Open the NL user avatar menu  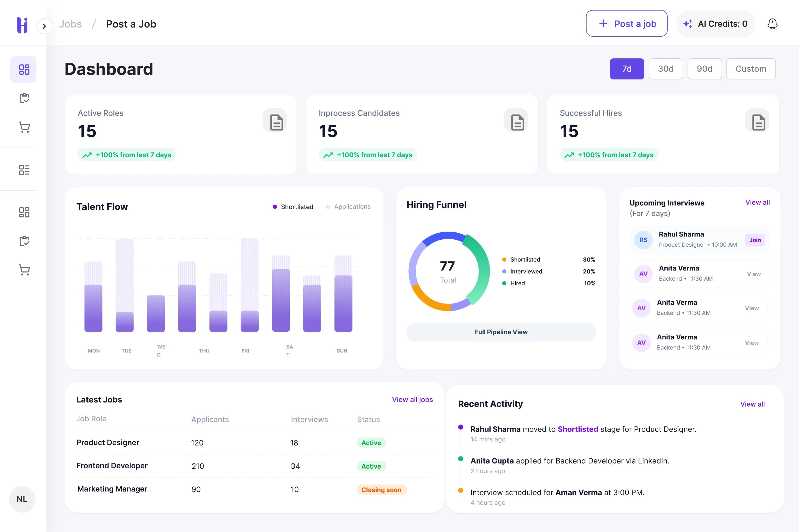22,499
